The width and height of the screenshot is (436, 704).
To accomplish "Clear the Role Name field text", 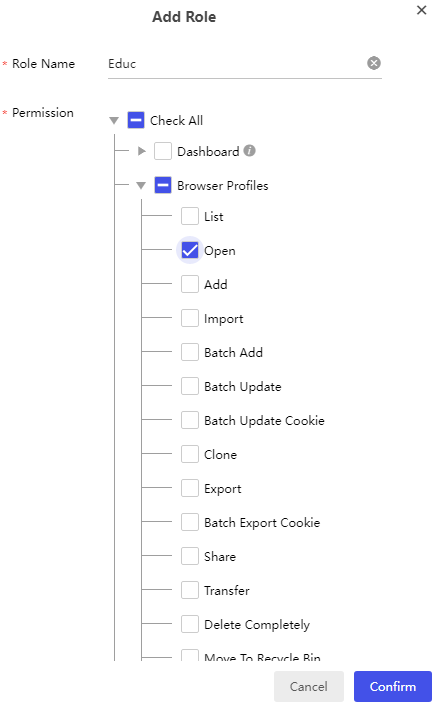I will click(374, 63).
